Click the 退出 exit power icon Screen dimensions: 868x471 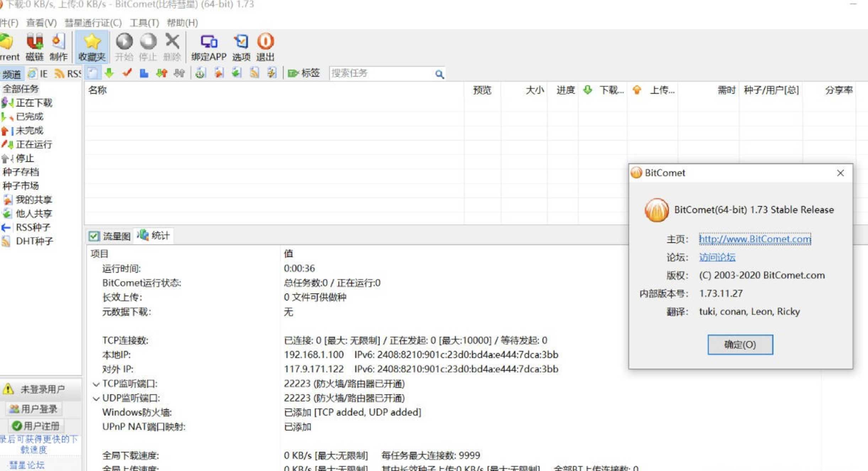point(265,47)
